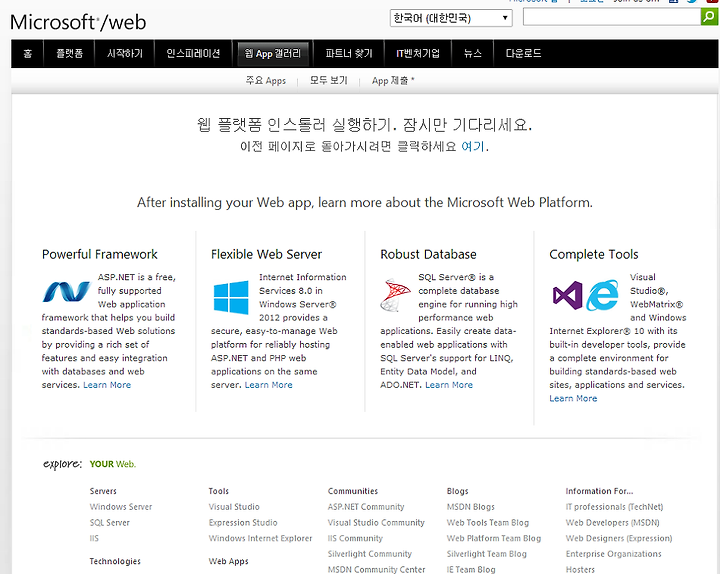This screenshot has width=720, height=574.
Task: Click the Flexible Web Server heading
Action: (x=266, y=254)
